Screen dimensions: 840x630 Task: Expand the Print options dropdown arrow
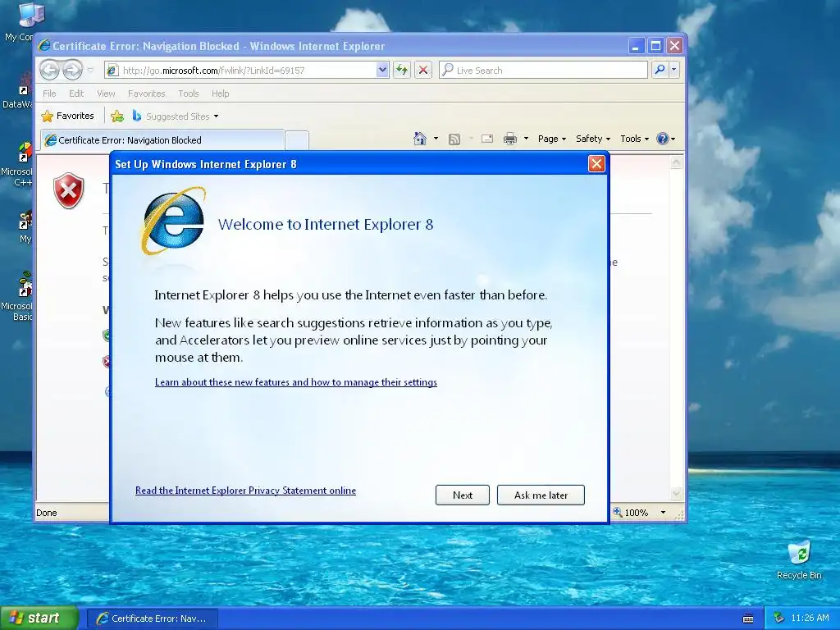tap(526, 139)
